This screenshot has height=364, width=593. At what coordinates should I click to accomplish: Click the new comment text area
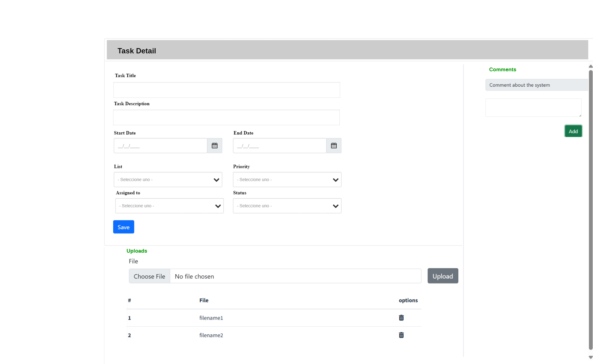[x=533, y=108]
